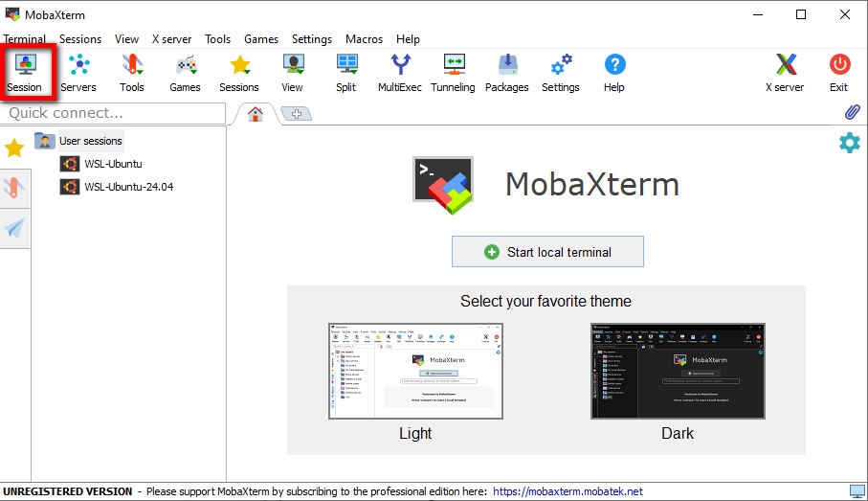Click the red Exit icon

838,72
